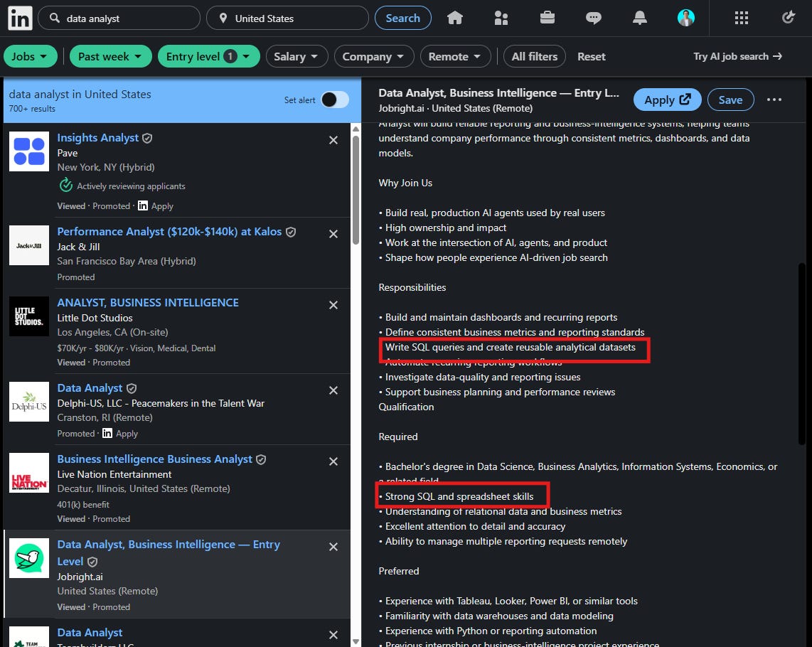Go to the Home feed icon
Screen dimensions: 812x647
click(454, 18)
